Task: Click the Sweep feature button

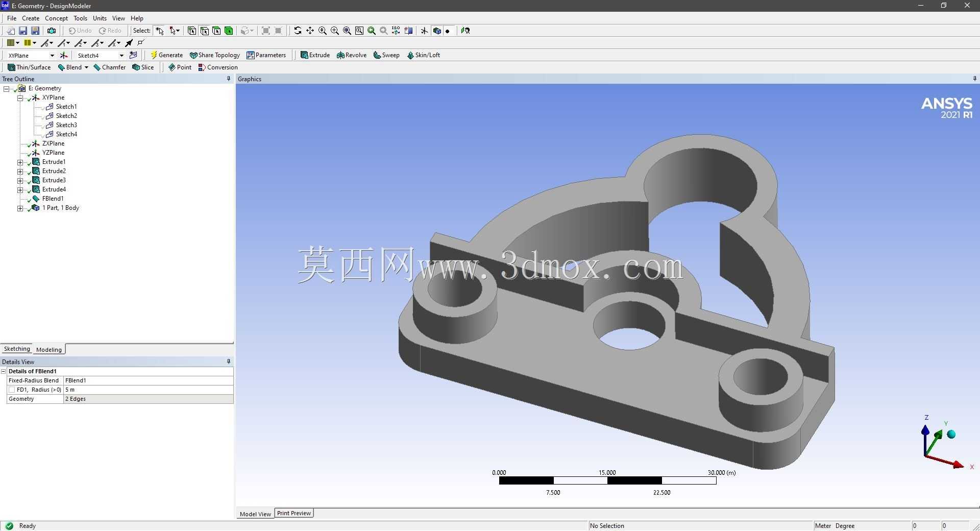Action: (386, 55)
